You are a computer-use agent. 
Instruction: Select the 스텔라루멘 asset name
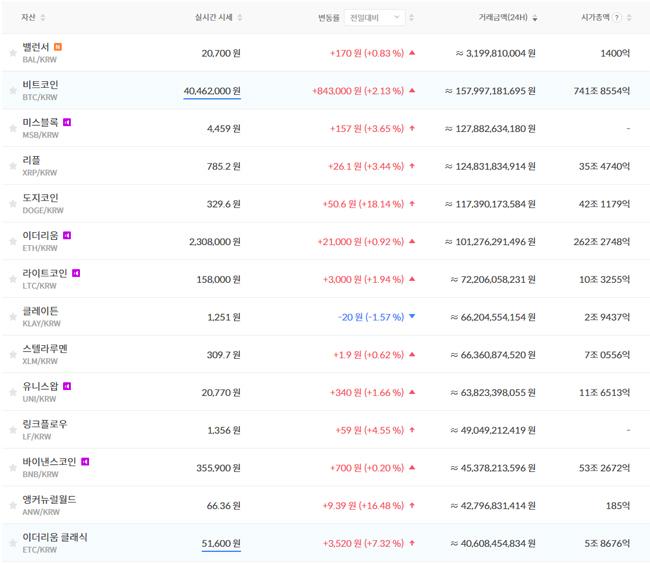click(45, 348)
